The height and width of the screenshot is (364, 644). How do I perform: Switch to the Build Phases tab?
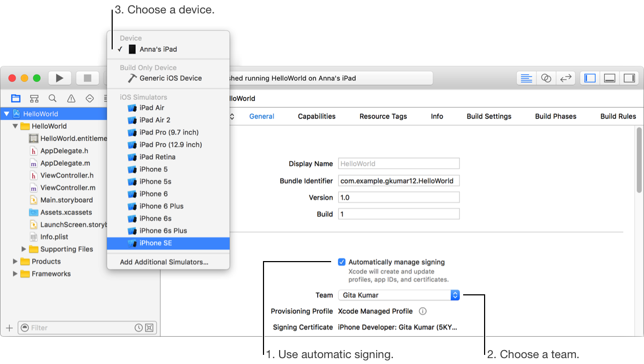tap(555, 116)
